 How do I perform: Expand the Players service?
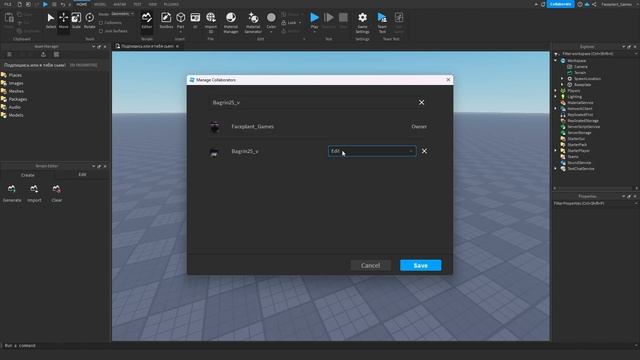(x=556, y=91)
